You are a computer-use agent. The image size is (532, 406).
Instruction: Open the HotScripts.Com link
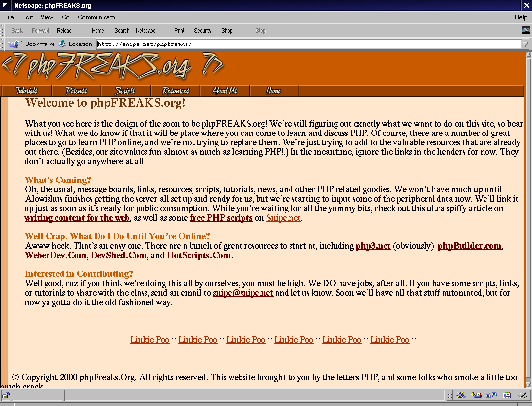pyautogui.click(x=199, y=255)
